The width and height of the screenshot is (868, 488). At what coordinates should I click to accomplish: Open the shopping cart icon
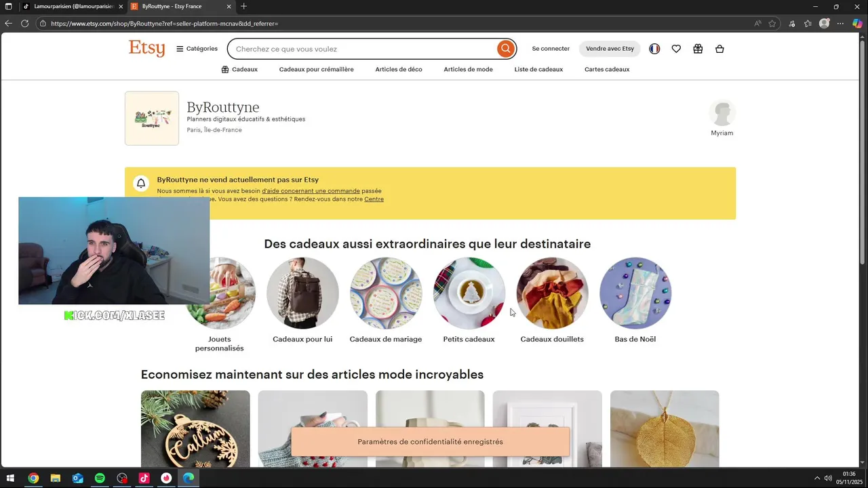click(719, 49)
